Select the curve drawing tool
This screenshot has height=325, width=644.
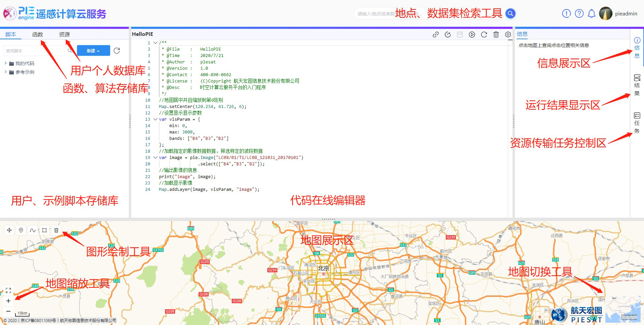click(x=33, y=230)
